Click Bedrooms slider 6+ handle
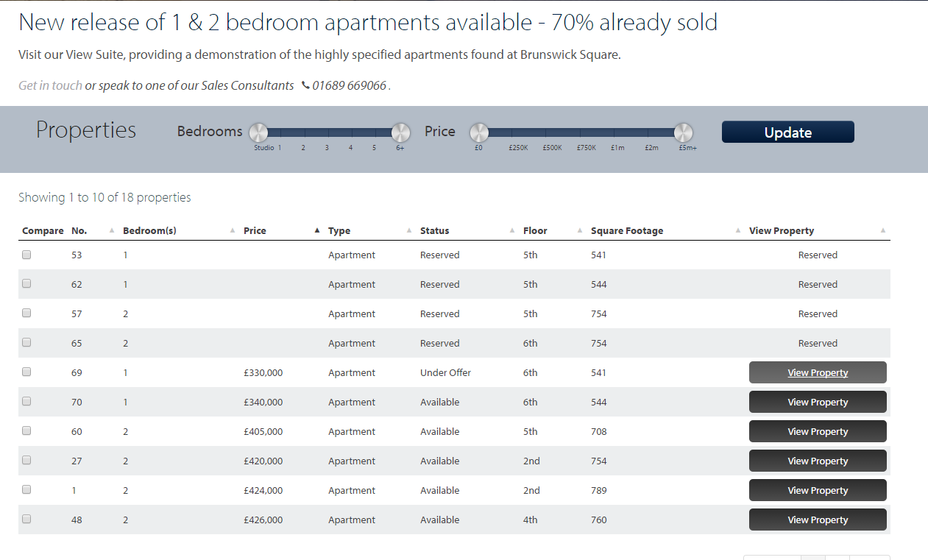This screenshot has width=928, height=560. (x=400, y=132)
